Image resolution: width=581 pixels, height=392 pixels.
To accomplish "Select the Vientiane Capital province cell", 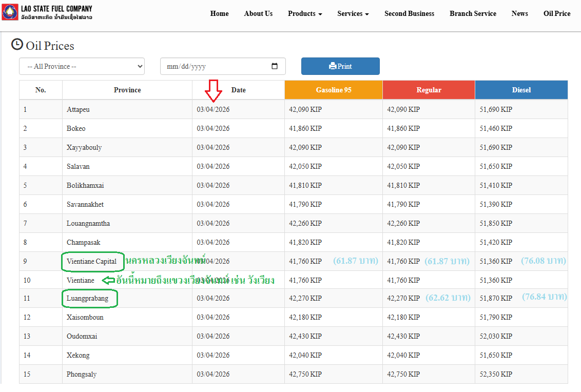I will click(92, 261).
